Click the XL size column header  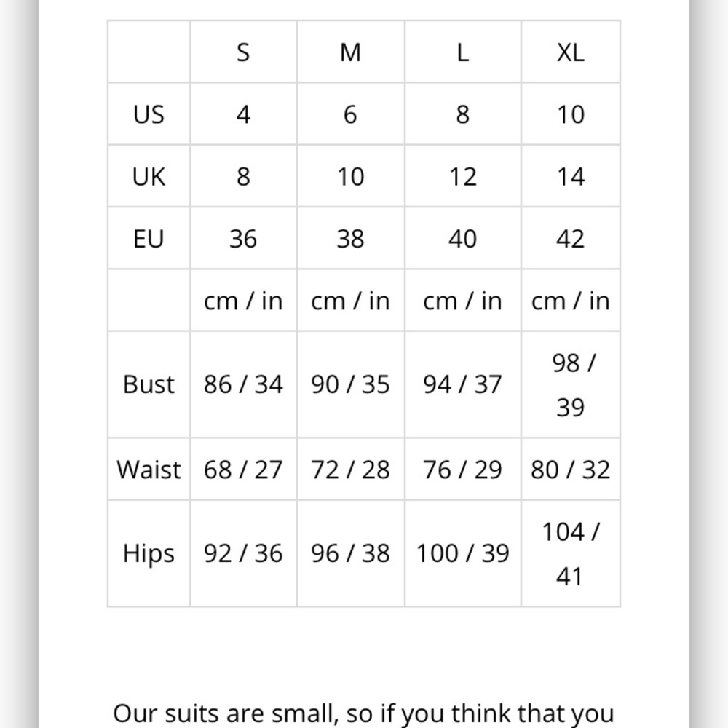[x=571, y=52]
